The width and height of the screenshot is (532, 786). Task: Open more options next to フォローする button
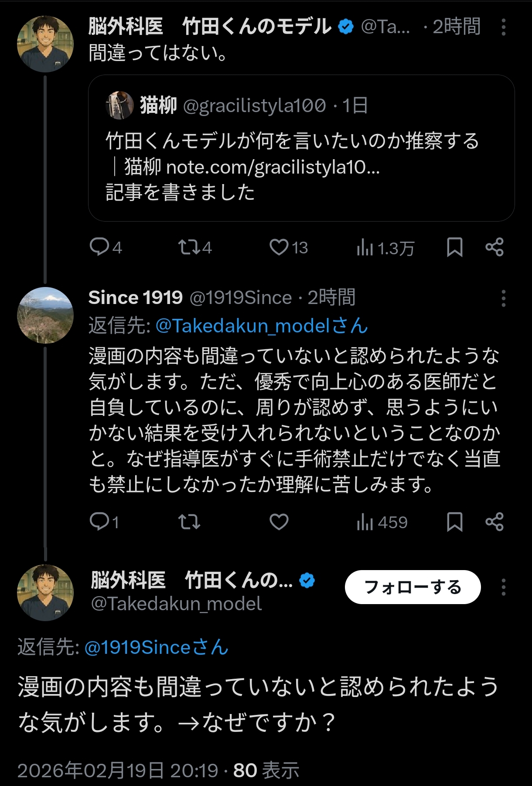tap(503, 587)
